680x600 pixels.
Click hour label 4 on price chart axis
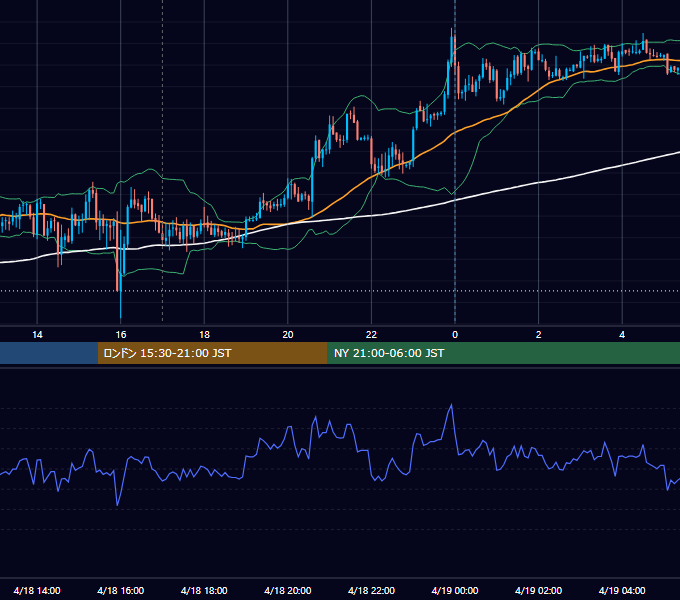pyautogui.click(x=622, y=334)
